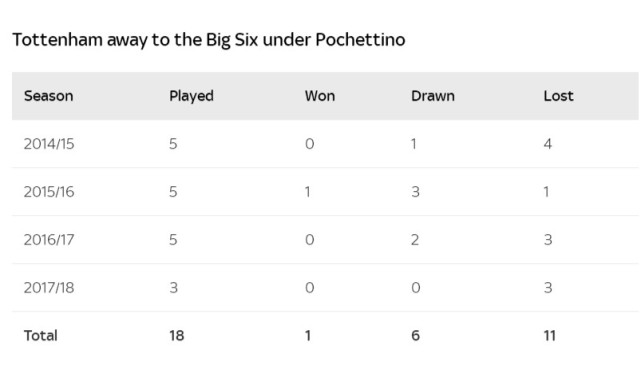641x386 pixels.
Task: Click the table title about Tottenham under Pochettino
Action: pos(209,40)
